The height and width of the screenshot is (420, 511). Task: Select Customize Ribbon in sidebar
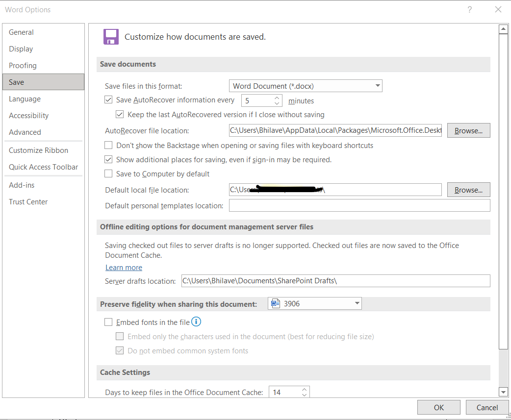(x=38, y=150)
